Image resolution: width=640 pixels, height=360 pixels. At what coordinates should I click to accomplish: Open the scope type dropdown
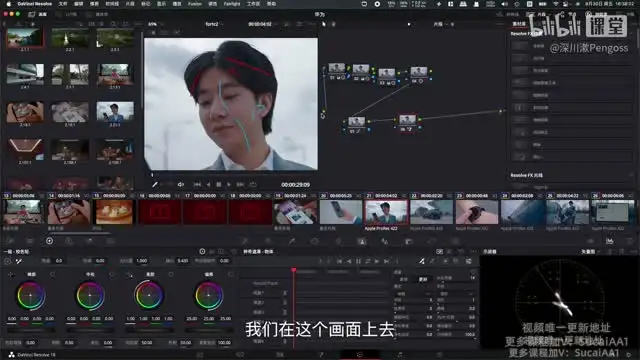click(x=590, y=251)
